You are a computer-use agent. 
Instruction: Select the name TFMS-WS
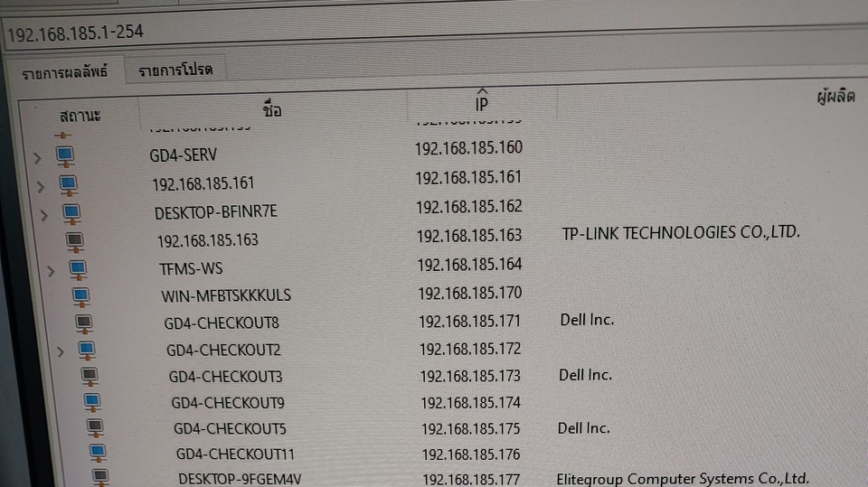tap(191, 269)
